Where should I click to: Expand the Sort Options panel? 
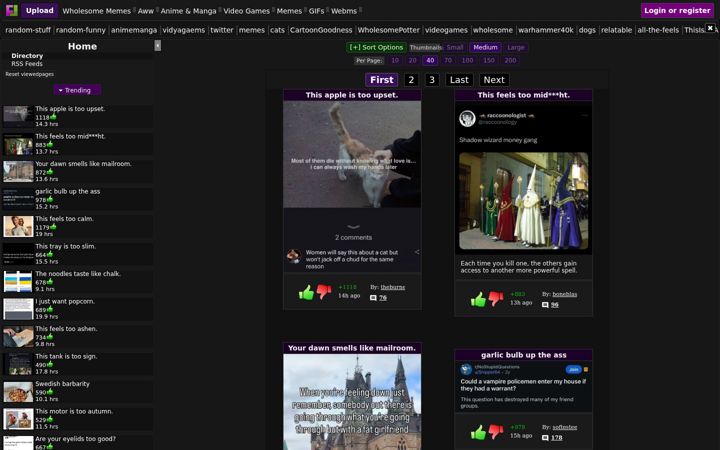click(376, 47)
